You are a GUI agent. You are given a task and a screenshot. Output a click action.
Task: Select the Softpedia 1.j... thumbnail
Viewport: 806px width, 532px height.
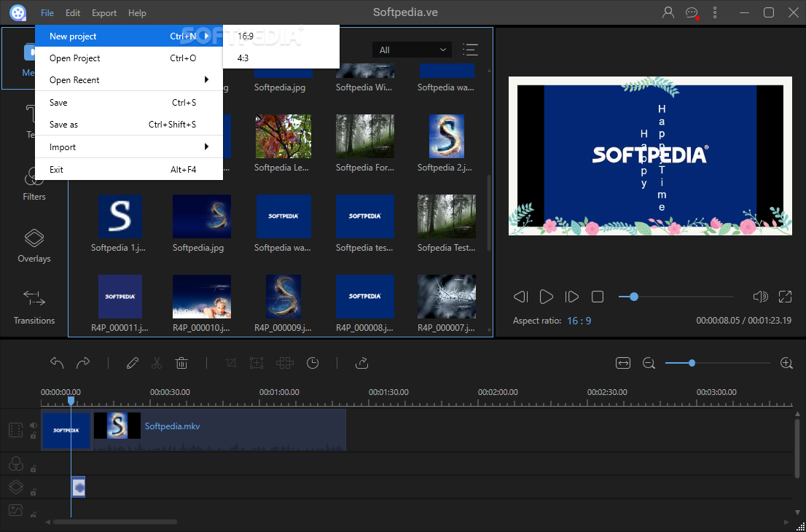[120, 216]
